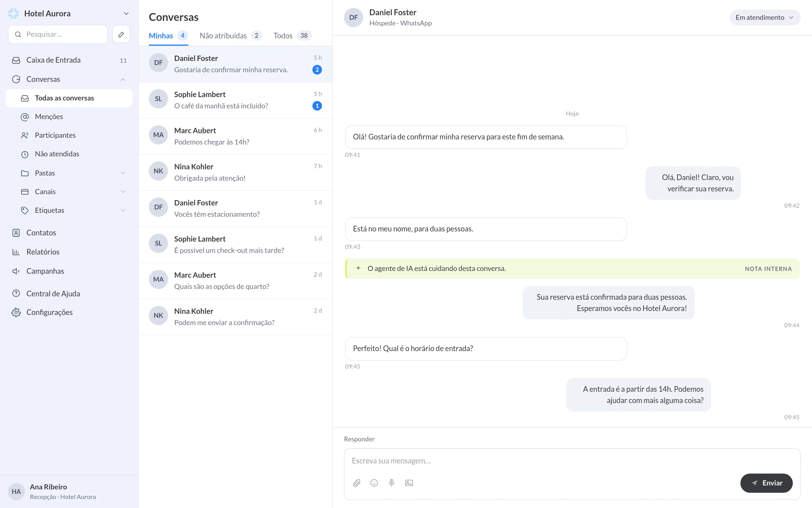Open Sophie Lambert check-out mais tarde conversation
This screenshot has height=508, width=812.
[235, 245]
